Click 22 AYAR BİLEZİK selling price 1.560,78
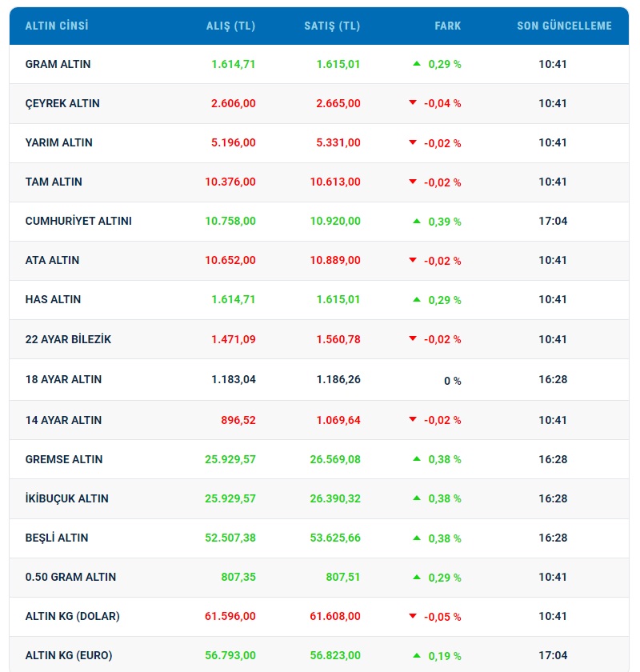 click(338, 340)
